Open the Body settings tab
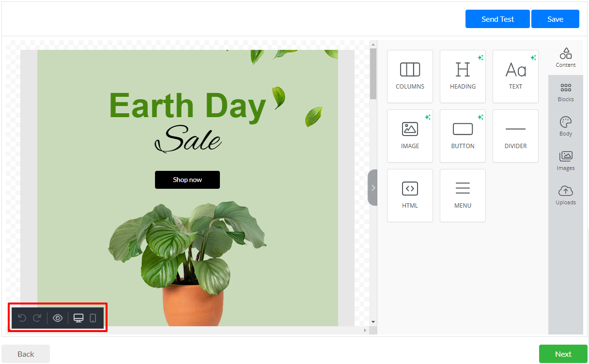This screenshot has height=364, width=589. pyautogui.click(x=565, y=127)
